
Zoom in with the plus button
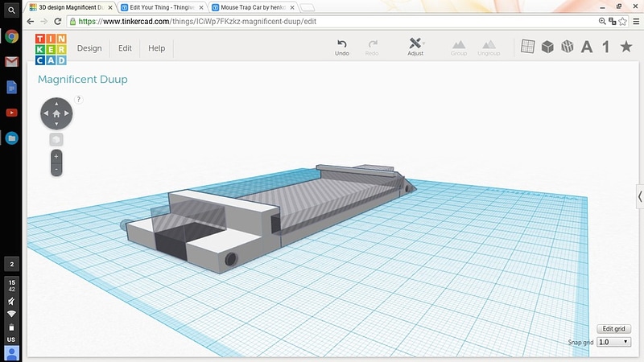click(56, 156)
